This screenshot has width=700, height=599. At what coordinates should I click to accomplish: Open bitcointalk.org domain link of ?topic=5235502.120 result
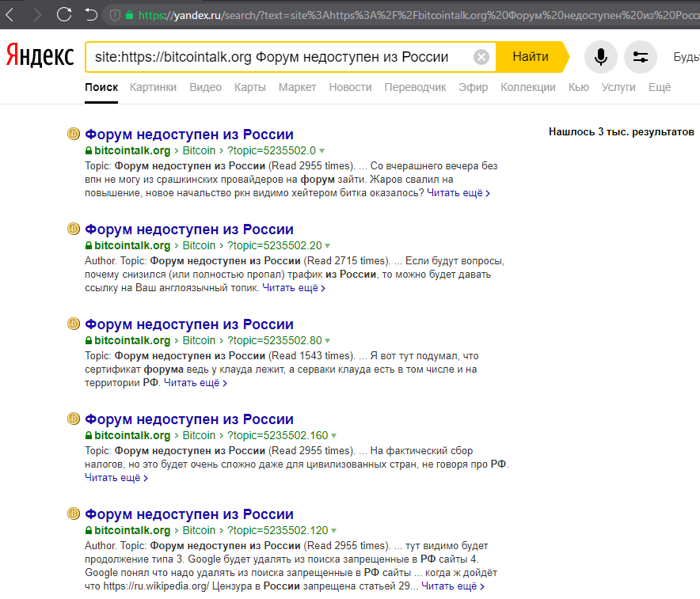click(132, 531)
